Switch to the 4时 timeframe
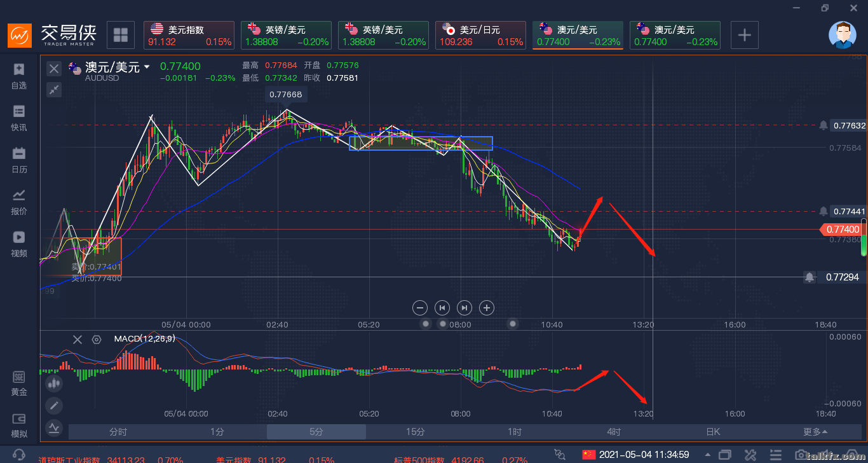This screenshot has height=463, width=868. (x=614, y=432)
